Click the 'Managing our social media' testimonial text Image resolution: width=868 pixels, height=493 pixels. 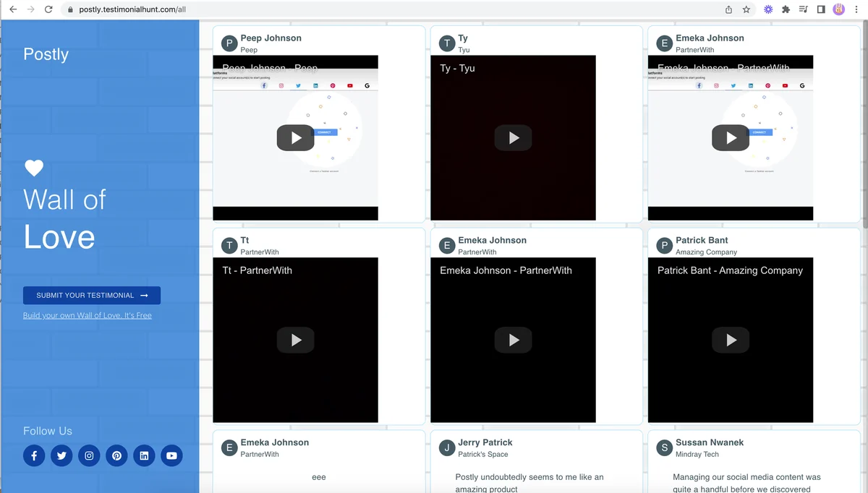[x=746, y=483]
